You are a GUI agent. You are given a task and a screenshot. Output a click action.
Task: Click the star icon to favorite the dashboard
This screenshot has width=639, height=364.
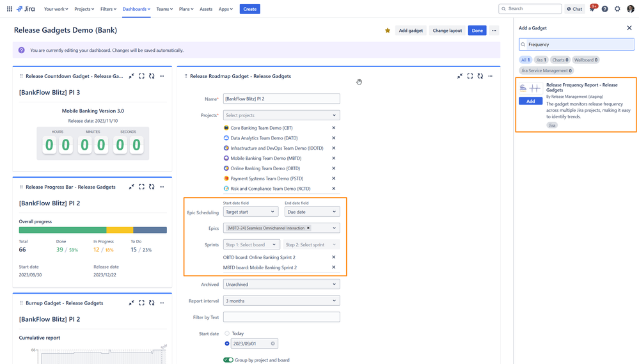(388, 31)
